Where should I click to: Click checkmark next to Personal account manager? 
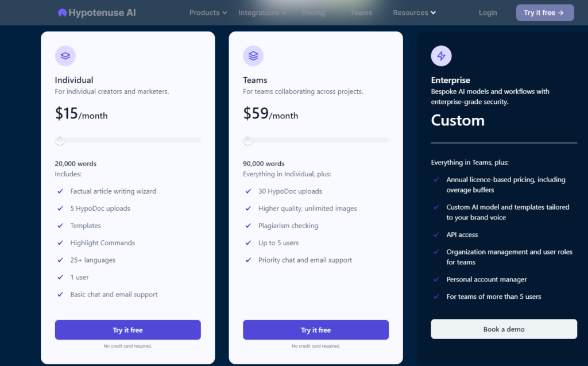[x=436, y=280]
